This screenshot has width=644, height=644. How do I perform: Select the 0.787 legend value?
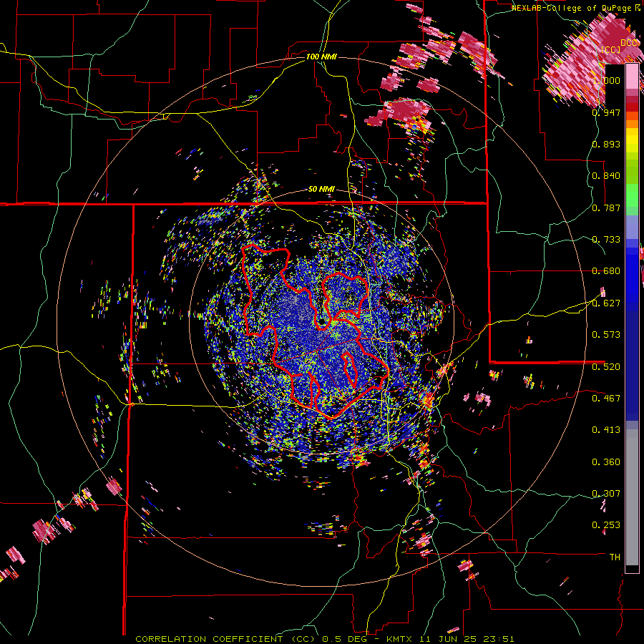(606, 208)
